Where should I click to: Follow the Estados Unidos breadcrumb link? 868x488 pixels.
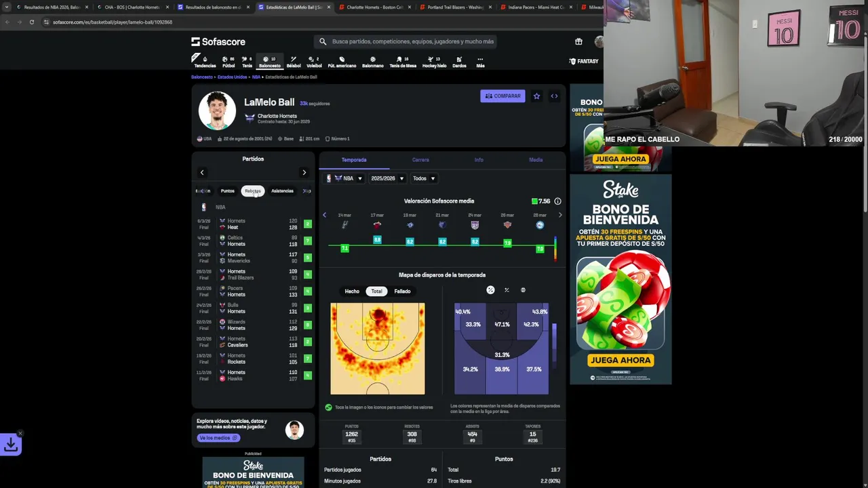click(232, 77)
